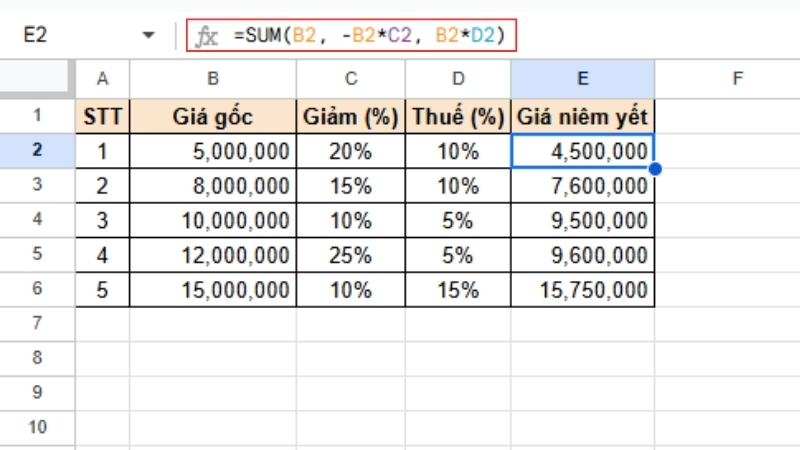Click the fx function icon in formula bar

(207, 36)
